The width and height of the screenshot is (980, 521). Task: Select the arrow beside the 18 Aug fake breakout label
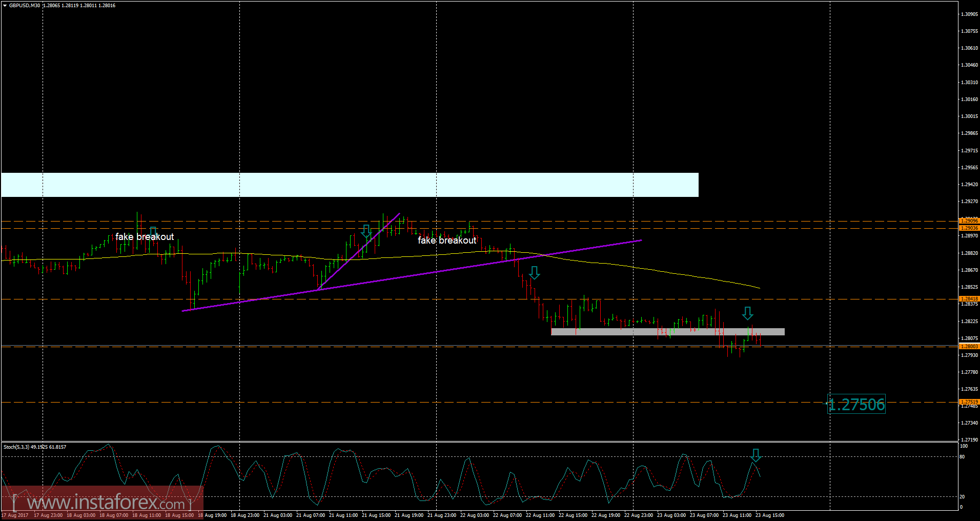coord(153,232)
